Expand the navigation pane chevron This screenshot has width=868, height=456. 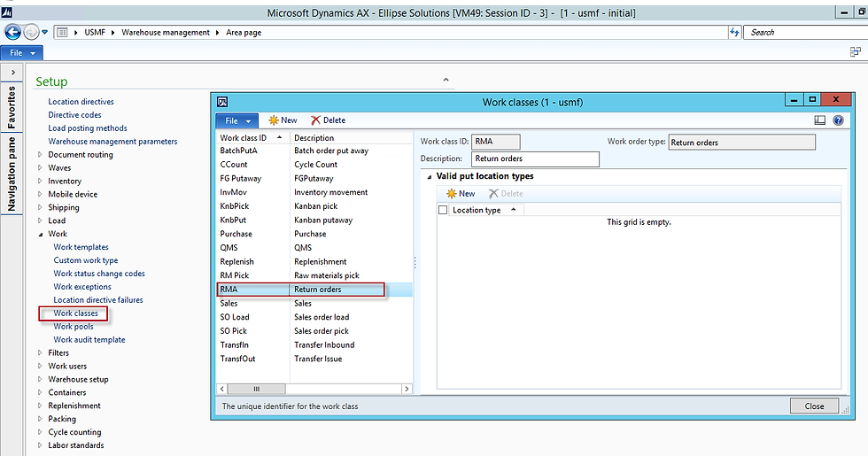[x=12, y=72]
